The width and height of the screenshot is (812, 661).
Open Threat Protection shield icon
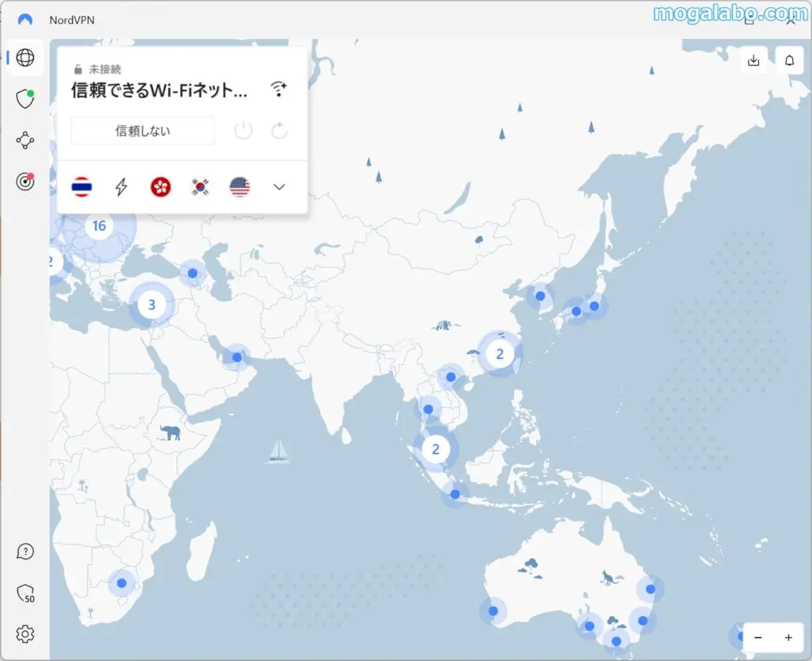[x=25, y=98]
